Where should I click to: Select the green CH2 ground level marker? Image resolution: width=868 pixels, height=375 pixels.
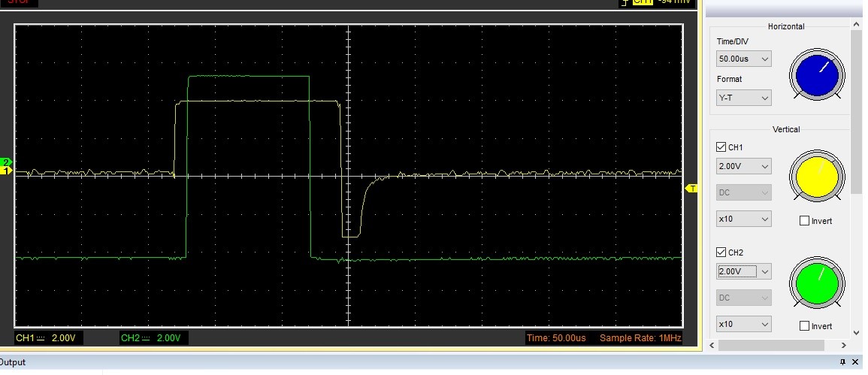(x=8, y=162)
